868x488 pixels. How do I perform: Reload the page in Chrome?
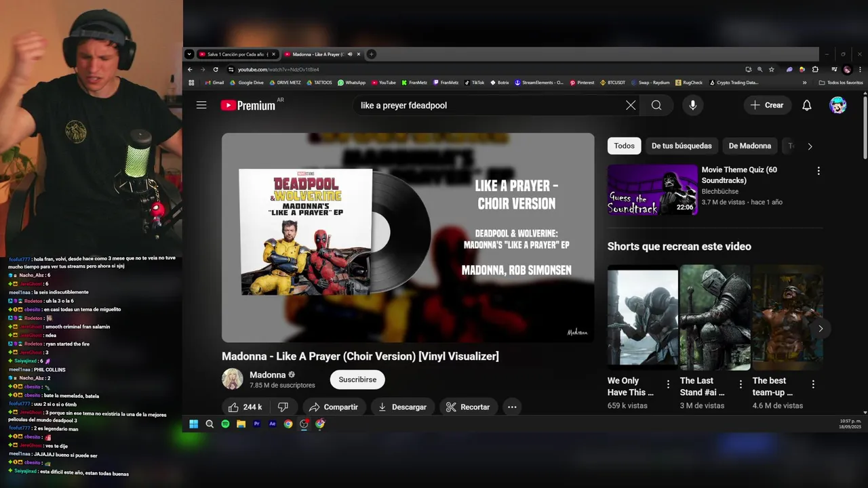(x=216, y=69)
